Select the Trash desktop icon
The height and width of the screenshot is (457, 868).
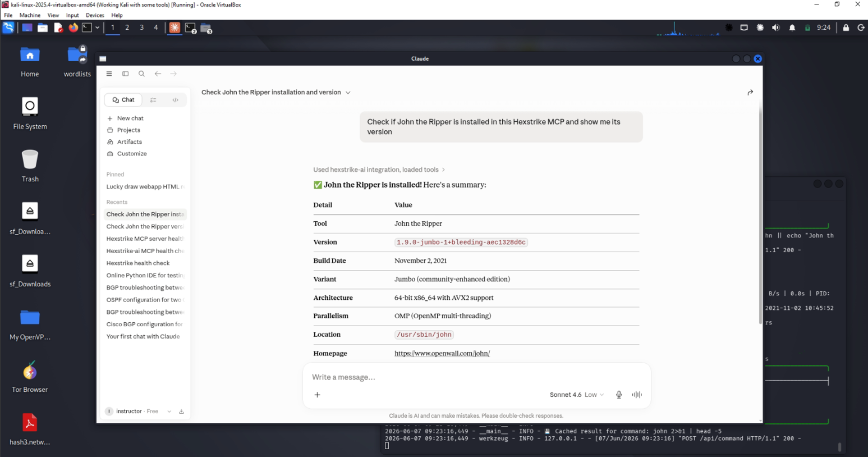(30, 167)
